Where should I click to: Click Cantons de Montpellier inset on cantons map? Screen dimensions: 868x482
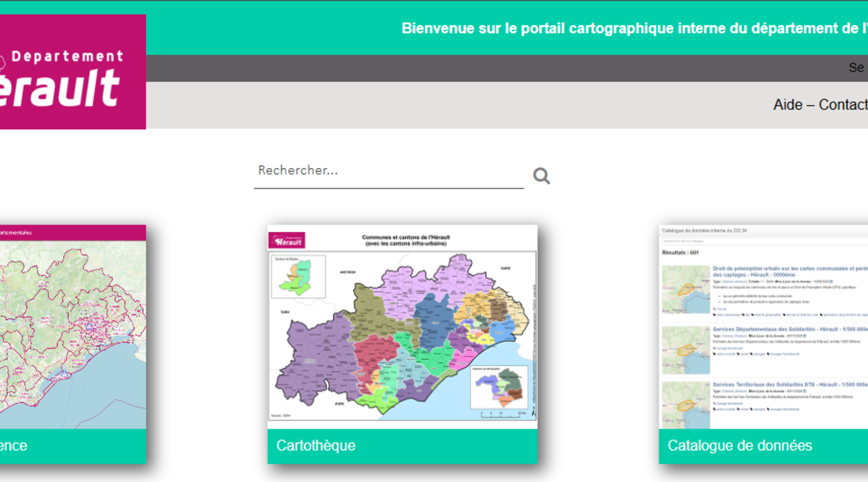point(498,387)
